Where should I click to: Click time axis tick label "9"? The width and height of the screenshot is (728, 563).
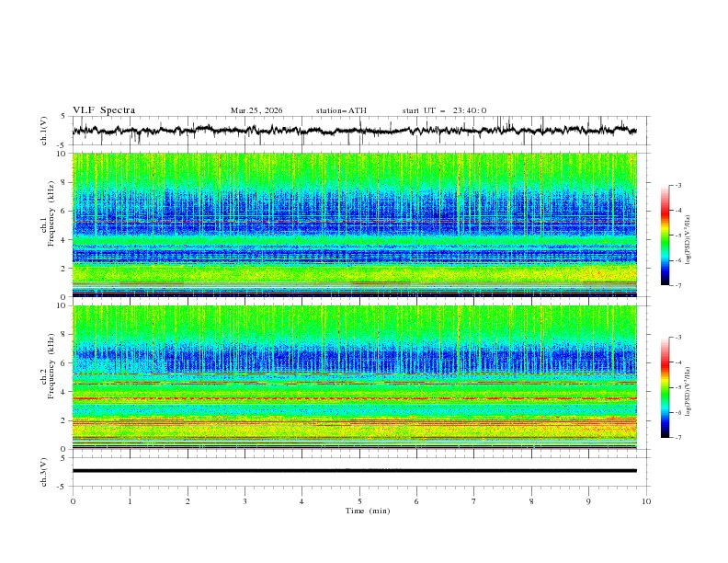click(x=588, y=501)
